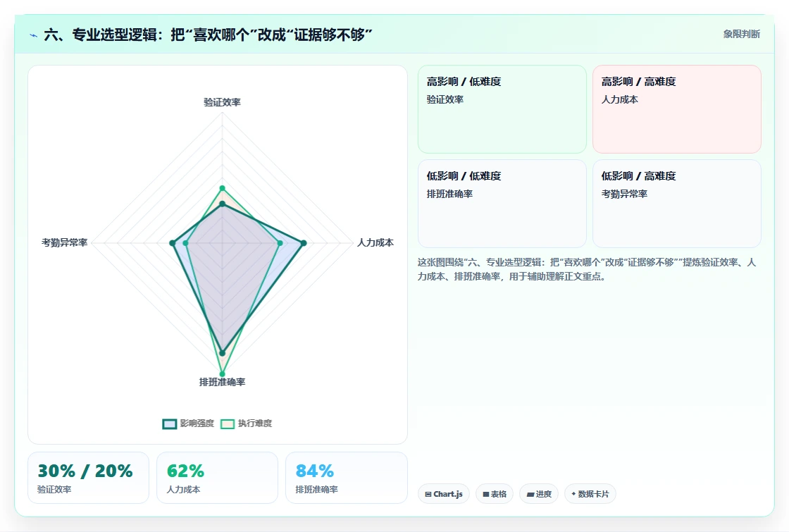Viewport: 789px width, 532px height.
Task: Click the 进度 tag chip
Action: (539, 494)
